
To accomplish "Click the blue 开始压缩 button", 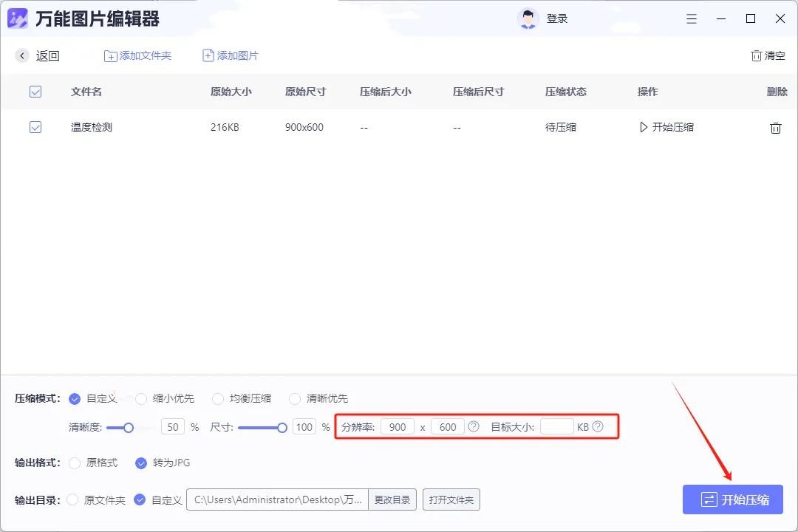I will click(x=732, y=500).
